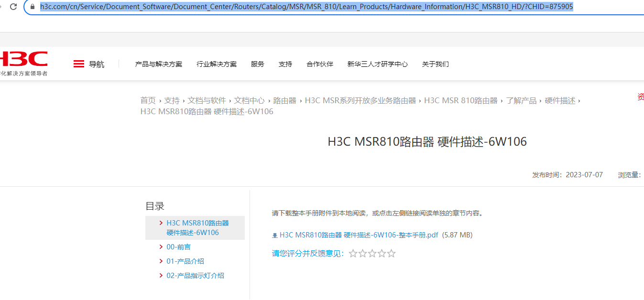The height and width of the screenshot is (300, 644).
Task: Click the 请您评分并反馈意见 text
Action: point(308,254)
